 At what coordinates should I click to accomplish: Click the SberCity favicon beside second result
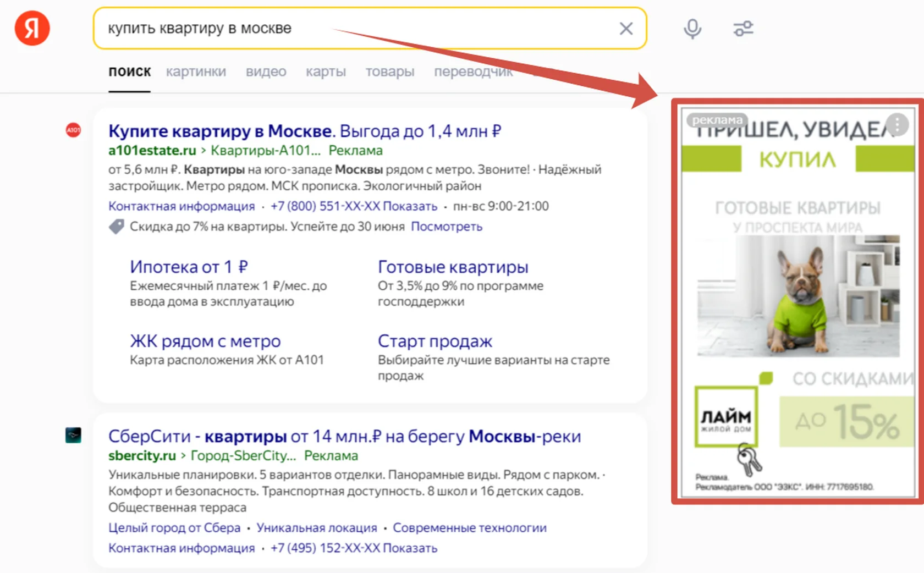pyautogui.click(x=73, y=436)
